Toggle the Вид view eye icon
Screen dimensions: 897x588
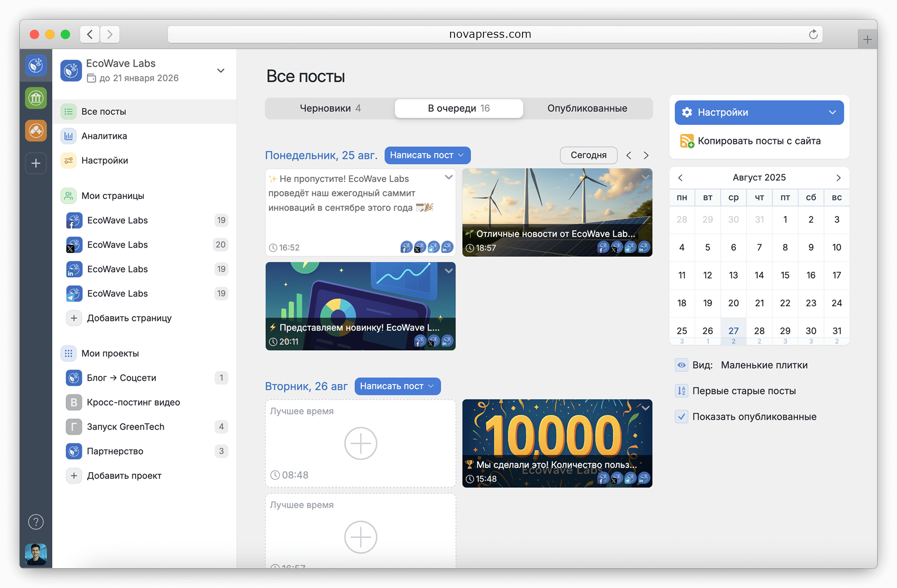coord(682,365)
